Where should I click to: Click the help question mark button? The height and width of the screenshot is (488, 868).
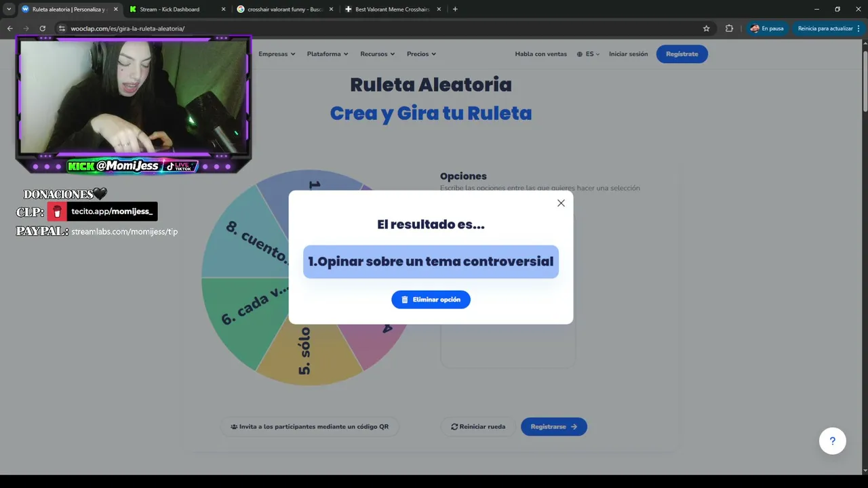click(832, 441)
